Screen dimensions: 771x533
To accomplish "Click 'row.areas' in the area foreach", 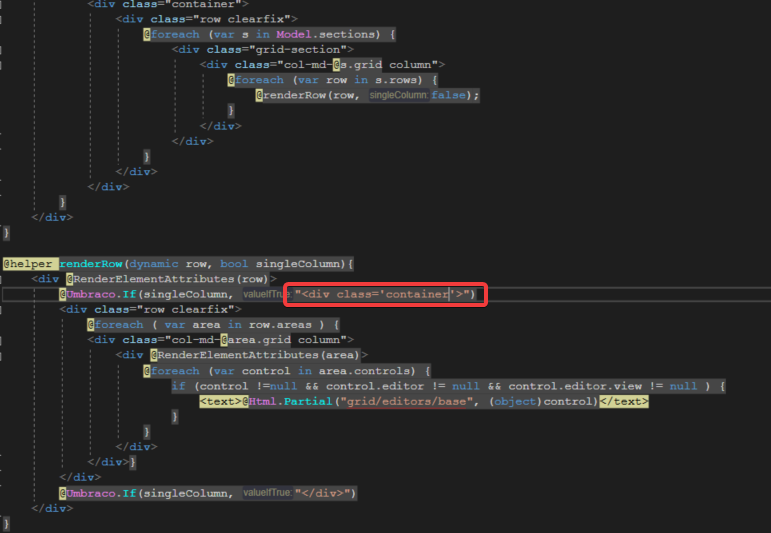I will pos(280,325).
